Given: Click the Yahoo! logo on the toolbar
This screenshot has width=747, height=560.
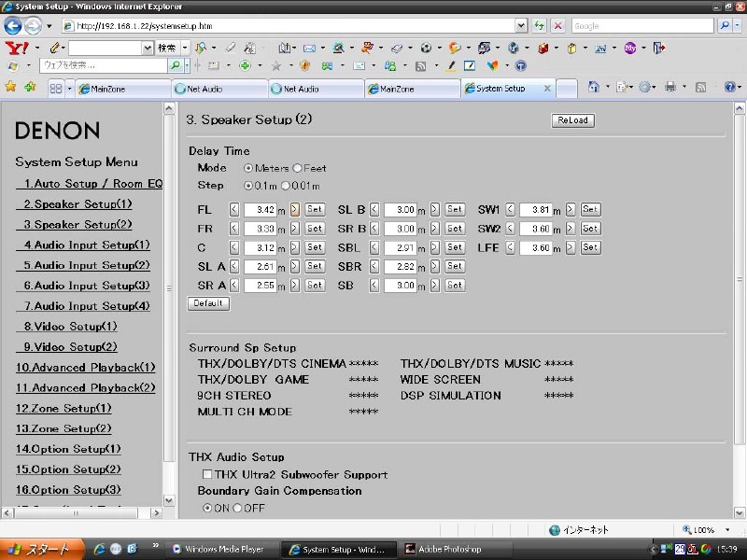Looking at the screenshot, I should pyautogui.click(x=16, y=47).
